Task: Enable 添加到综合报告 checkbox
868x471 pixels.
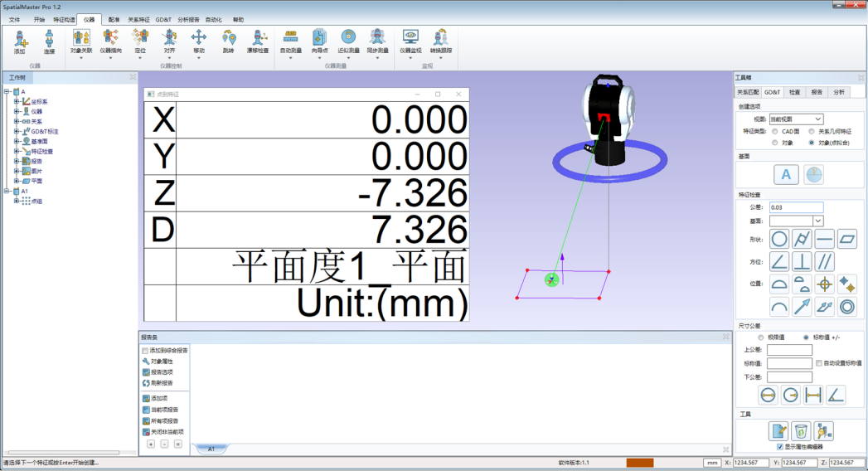Action: coord(146,351)
